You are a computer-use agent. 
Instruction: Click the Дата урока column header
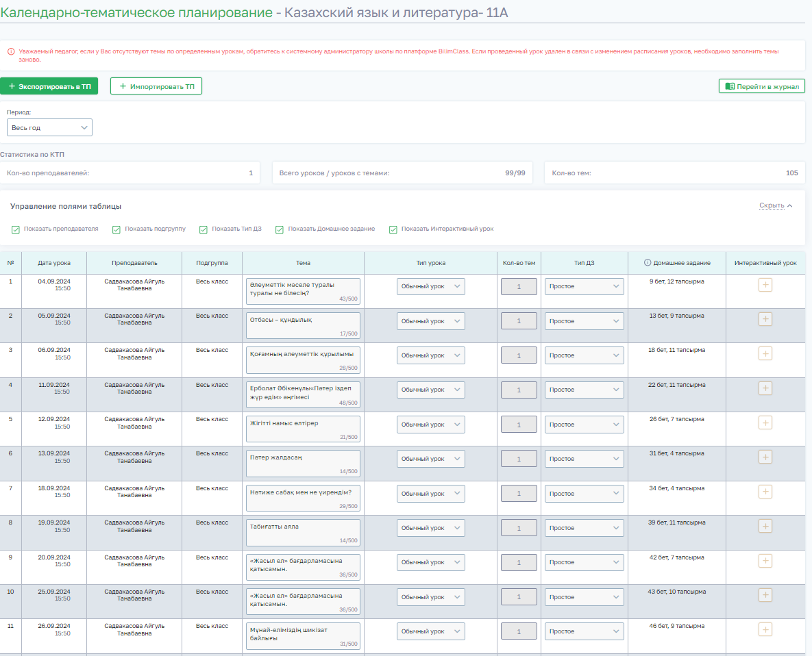[x=54, y=263]
